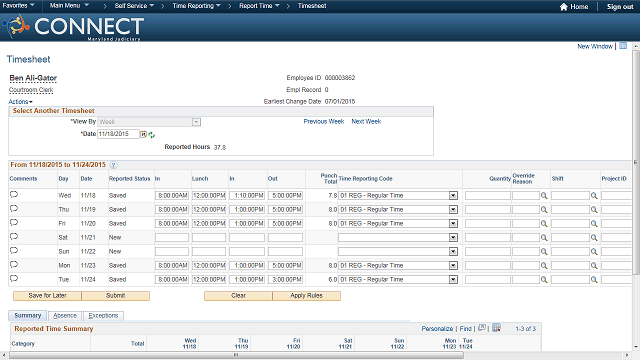Go to Previous Week link
This screenshot has height=360, width=640.
point(324,122)
